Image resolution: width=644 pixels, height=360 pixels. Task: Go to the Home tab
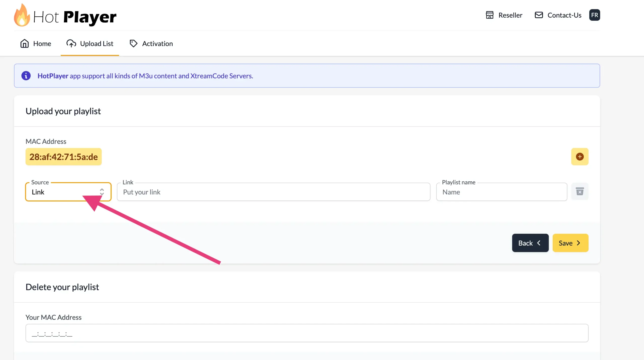point(42,44)
